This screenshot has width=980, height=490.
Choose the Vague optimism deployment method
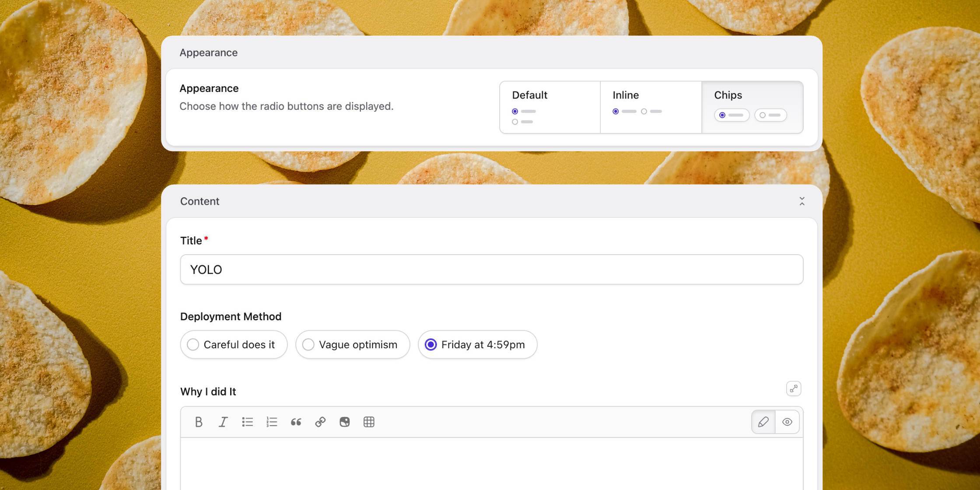[353, 345]
